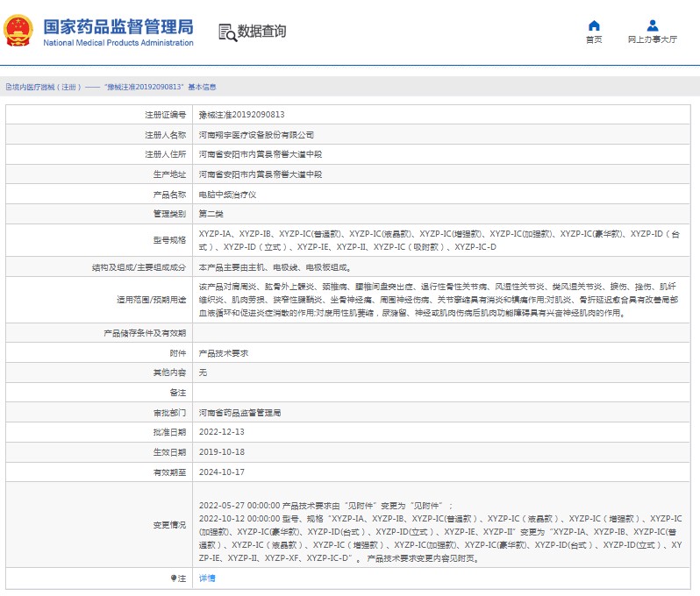Screen dimensions: 700x596
Task: Click the 有效期至 row label
Action: 169,472
